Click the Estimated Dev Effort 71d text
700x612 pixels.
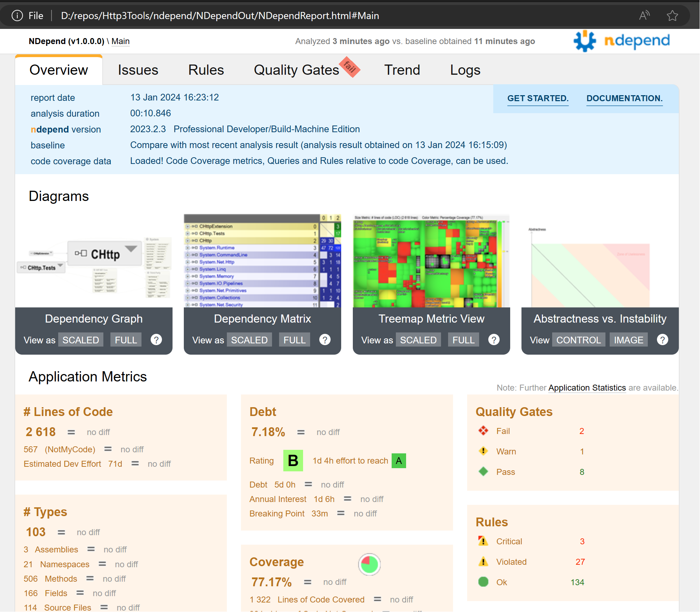[73, 464]
